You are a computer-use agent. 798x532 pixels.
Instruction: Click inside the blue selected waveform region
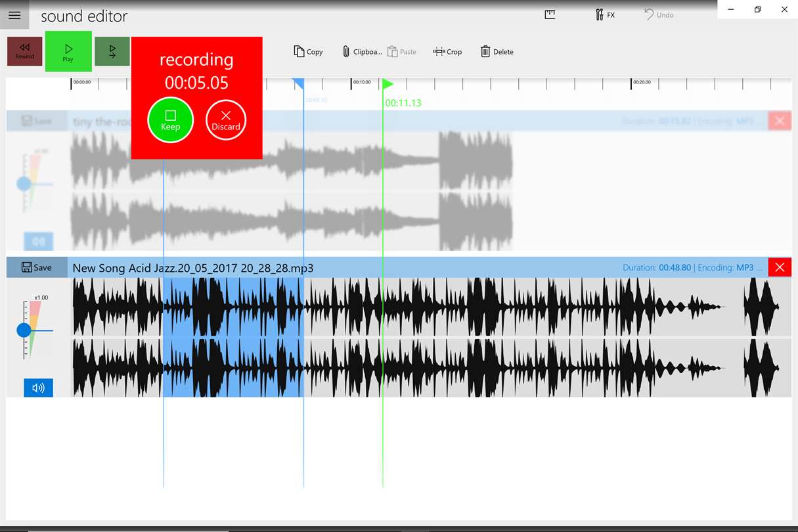pos(233,337)
